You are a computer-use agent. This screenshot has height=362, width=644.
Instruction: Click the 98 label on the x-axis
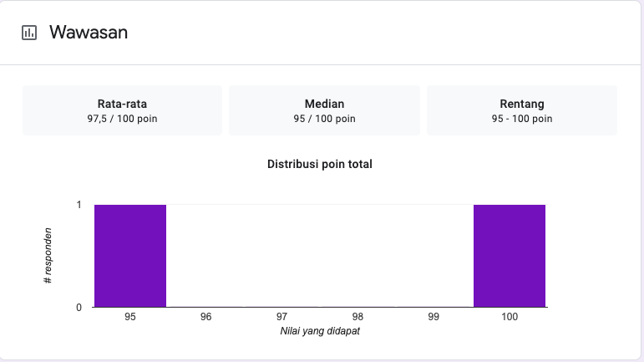point(357,318)
